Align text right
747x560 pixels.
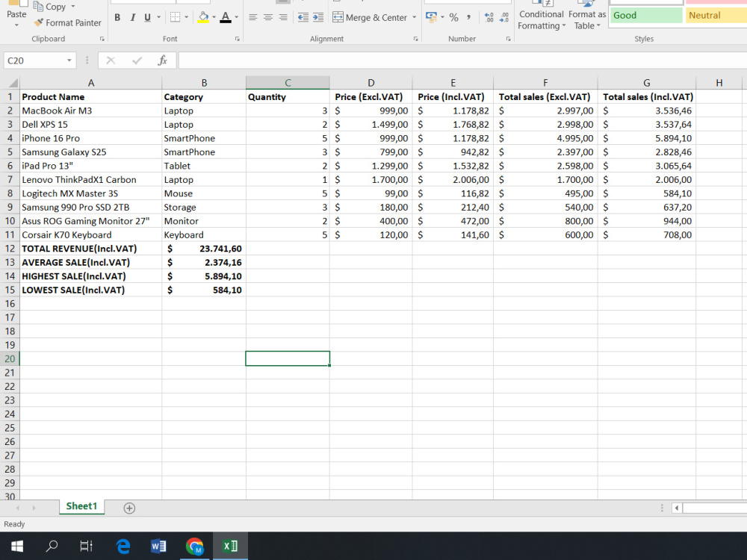click(x=283, y=18)
